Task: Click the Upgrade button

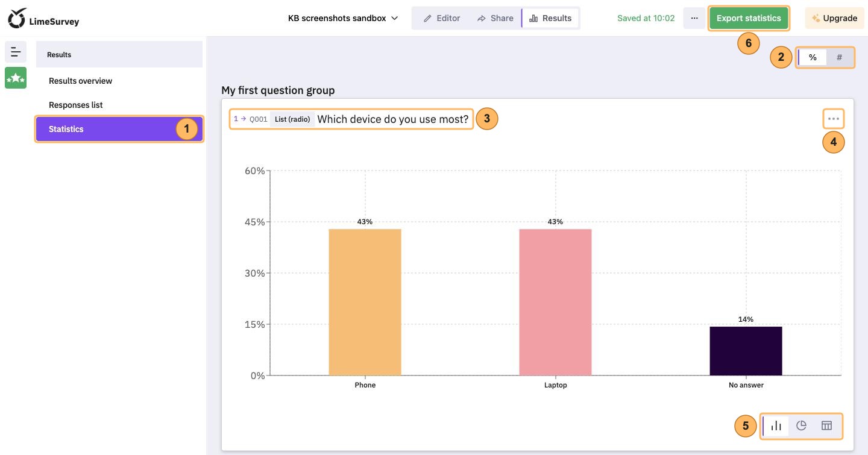Action: 835,18
